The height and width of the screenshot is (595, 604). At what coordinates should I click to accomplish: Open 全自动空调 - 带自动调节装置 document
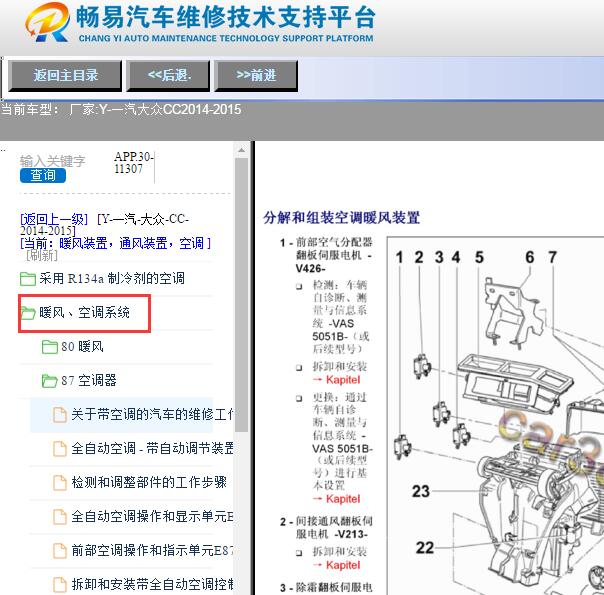[x=152, y=448]
